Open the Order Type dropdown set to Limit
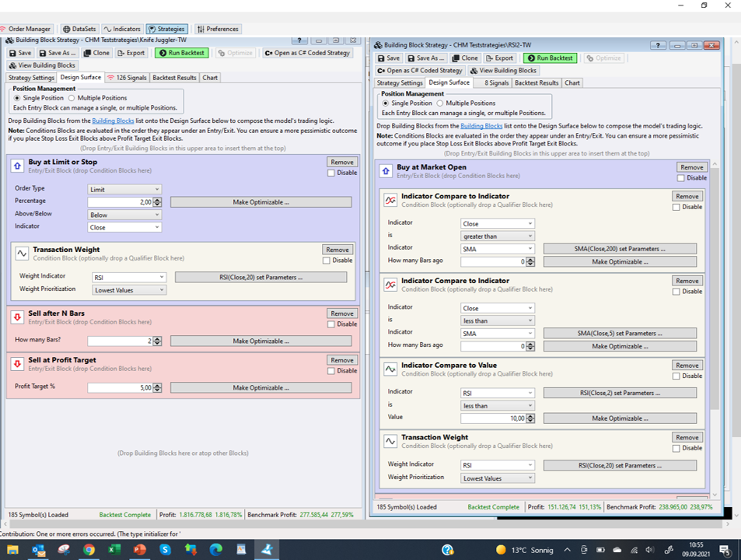This screenshot has height=560, width=741. pyautogui.click(x=124, y=189)
